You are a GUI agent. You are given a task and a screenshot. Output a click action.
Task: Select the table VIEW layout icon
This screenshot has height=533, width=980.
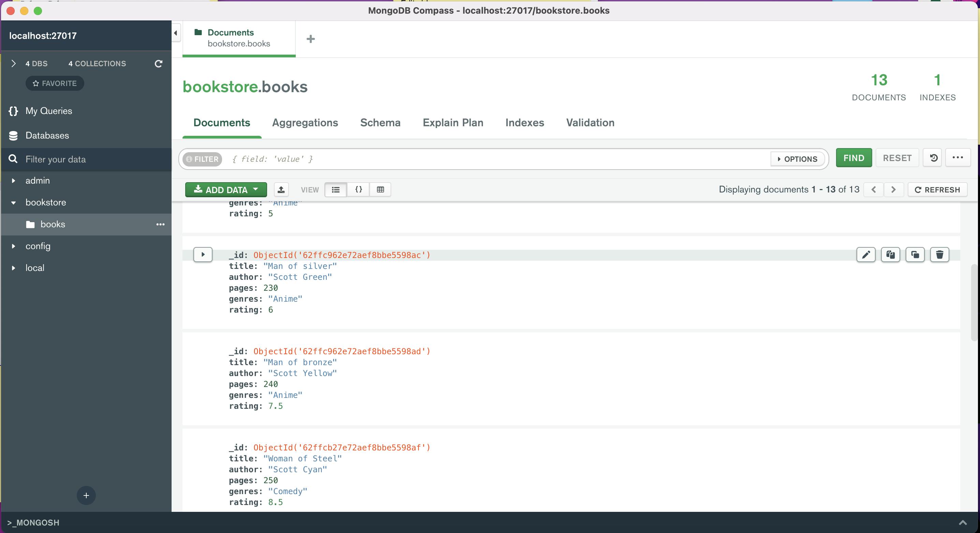click(x=380, y=190)
